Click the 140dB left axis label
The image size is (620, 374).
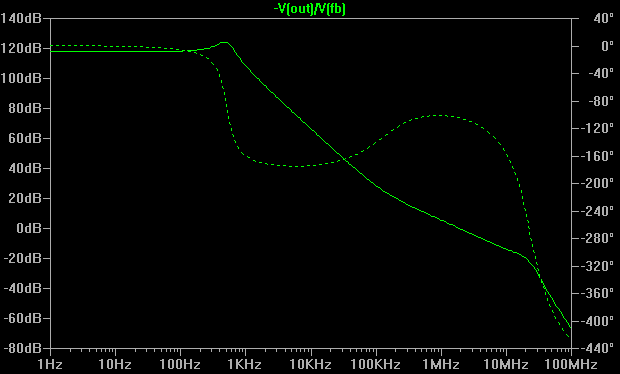tap(21, 18)
